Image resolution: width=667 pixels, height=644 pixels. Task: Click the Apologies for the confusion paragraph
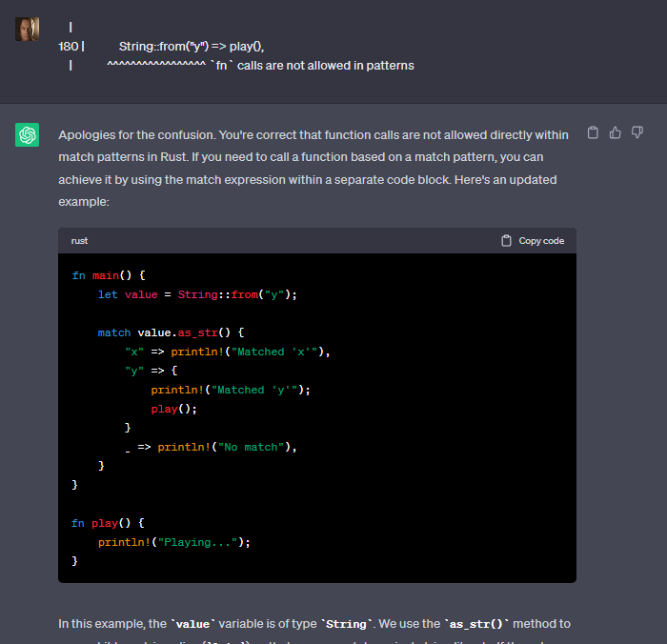(x=313, y=169)
